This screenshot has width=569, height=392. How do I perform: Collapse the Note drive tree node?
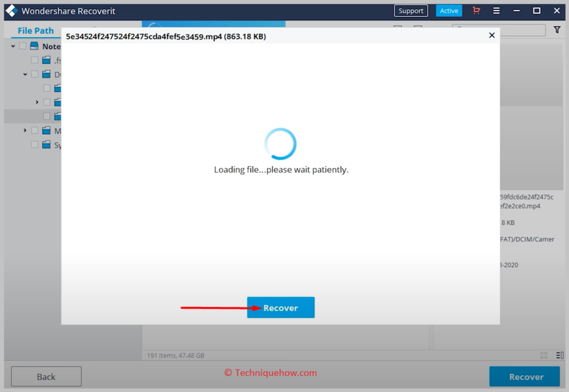point(13,46)
